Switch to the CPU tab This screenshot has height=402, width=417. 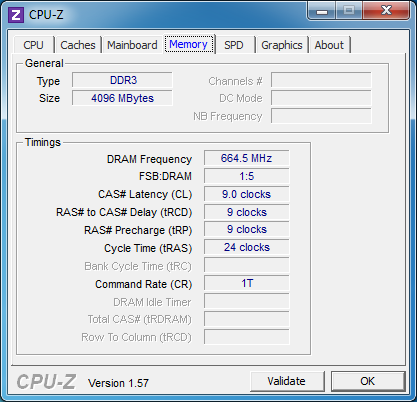[33, 45]
